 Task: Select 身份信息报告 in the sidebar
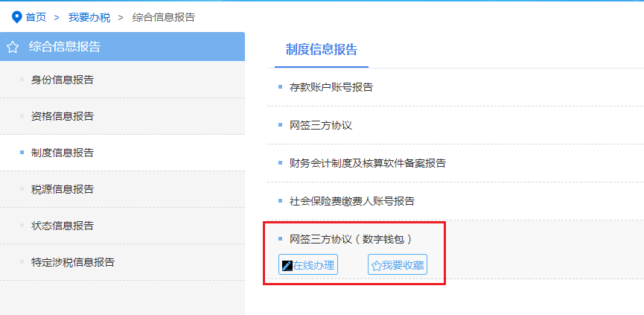[x=122, y=80]
